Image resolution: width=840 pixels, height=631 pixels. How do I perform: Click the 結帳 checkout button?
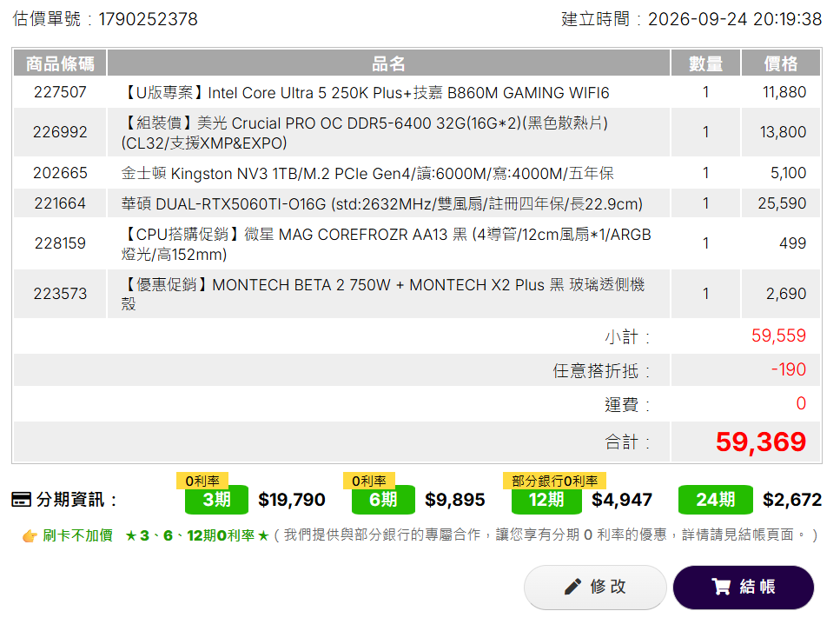coord(743,587)
